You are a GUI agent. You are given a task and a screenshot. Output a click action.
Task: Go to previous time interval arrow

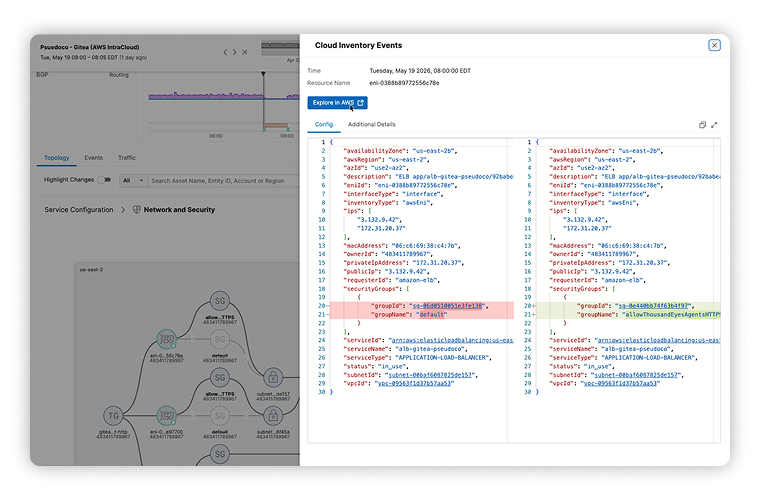coord(225,52)
